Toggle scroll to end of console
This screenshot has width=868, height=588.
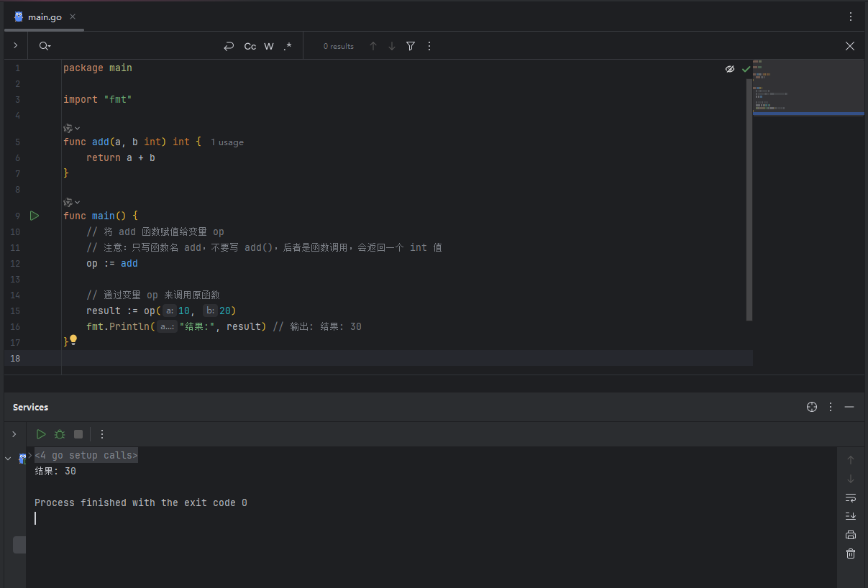851,516
